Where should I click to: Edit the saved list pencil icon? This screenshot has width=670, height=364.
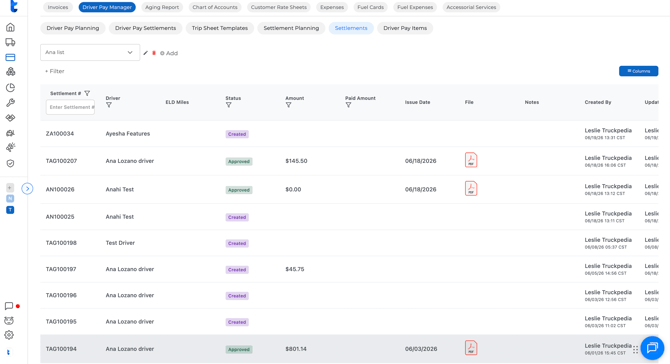coord(145,53)
